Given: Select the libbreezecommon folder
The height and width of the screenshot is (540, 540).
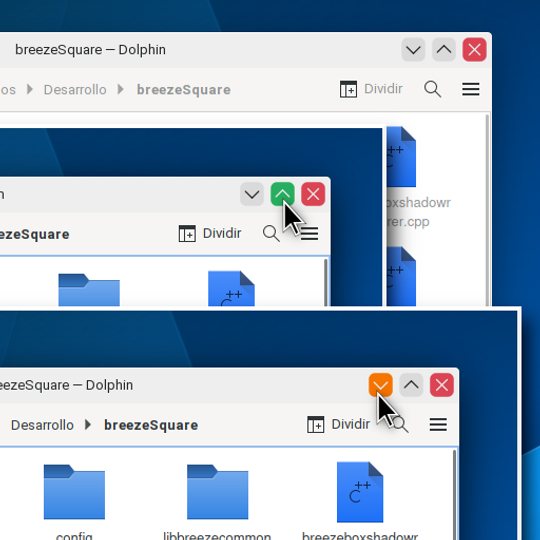Looking at the screenshot, I should 217,492.
